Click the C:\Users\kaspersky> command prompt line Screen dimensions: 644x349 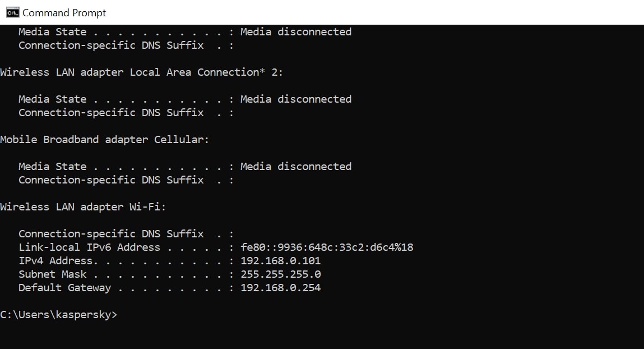tap(59, 315)
